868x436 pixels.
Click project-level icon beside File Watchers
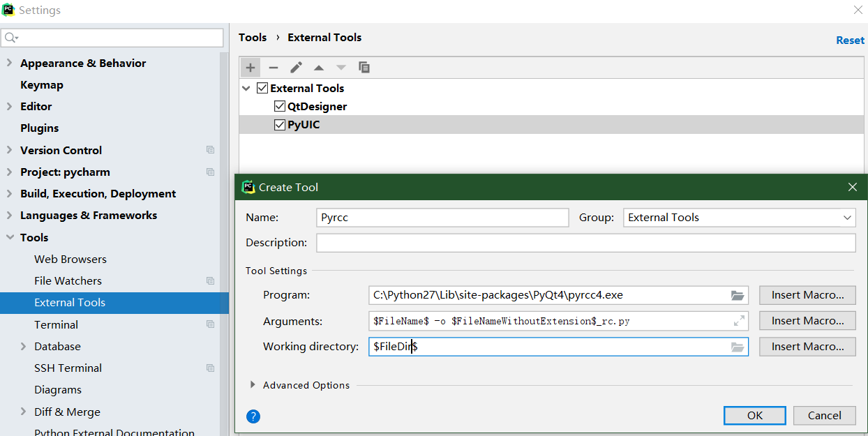point(210,280)
